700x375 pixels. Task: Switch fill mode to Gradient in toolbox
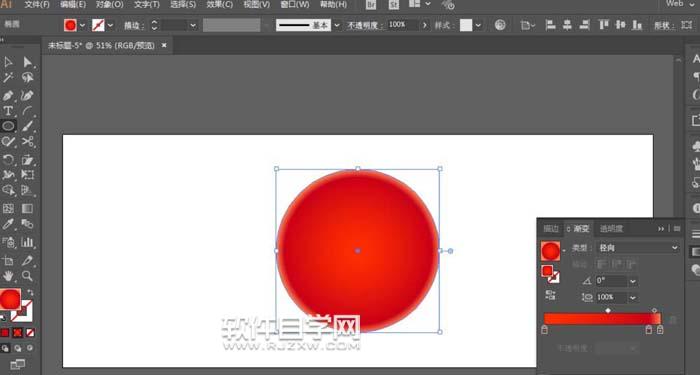point(17,333)
